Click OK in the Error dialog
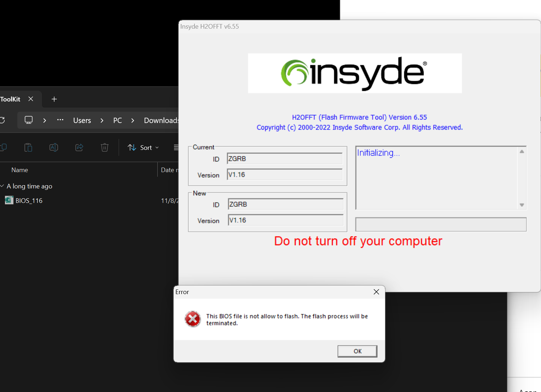Image resolution: width=541 pixels, height=392 pixels. point(357,351)
